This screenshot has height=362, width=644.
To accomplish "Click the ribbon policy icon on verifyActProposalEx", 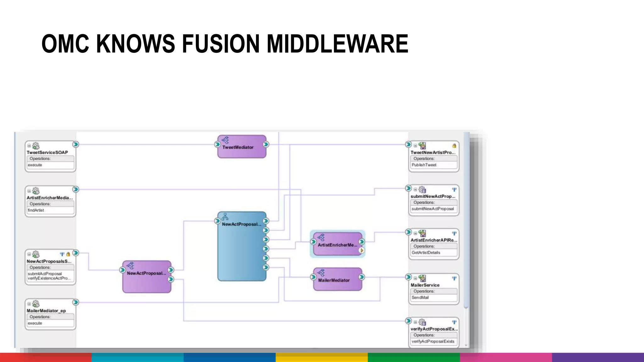I will pyautogui.click(x=454, y=322).
